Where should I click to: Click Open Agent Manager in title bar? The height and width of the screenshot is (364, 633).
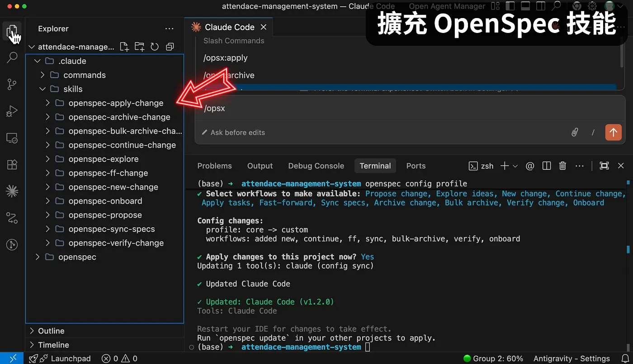coord(447,6)
